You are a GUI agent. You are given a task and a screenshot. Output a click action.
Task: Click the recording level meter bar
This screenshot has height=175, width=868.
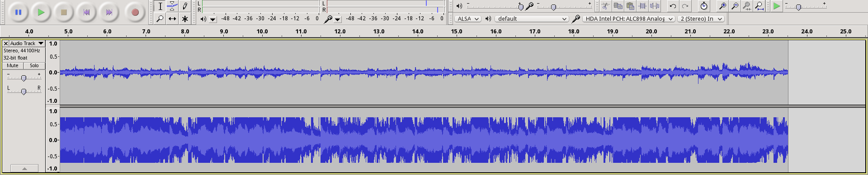[386, 6]
